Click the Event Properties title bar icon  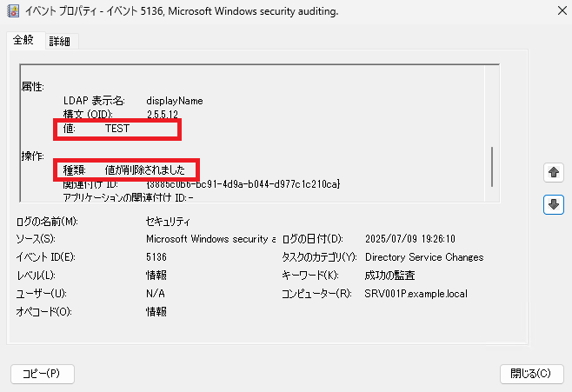pos(13,11)
